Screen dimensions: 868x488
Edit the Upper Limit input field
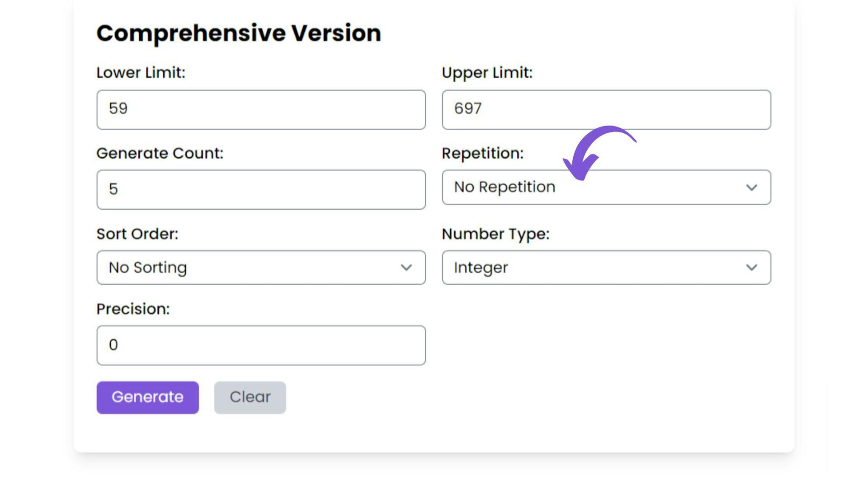[606, 108]
